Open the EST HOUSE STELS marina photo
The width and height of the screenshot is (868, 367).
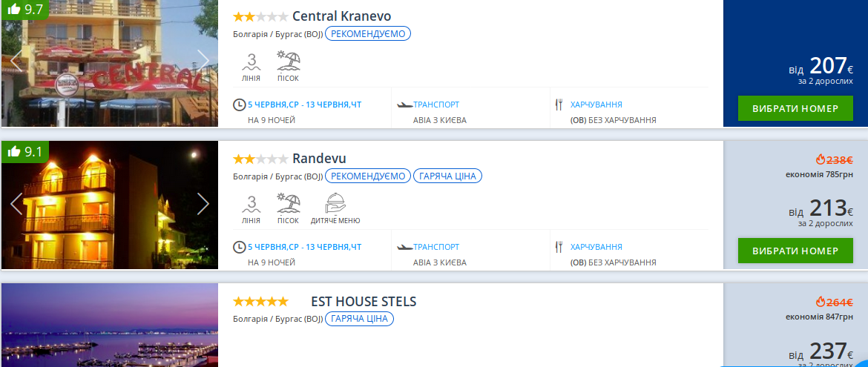click(x=110, y=326)
